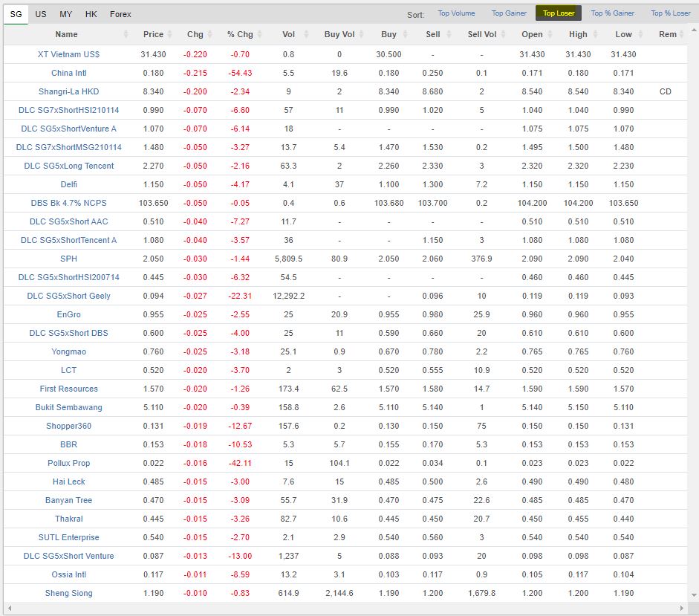
Task: Click the vertical scrollbar down arrow
Action: [694, 595]
